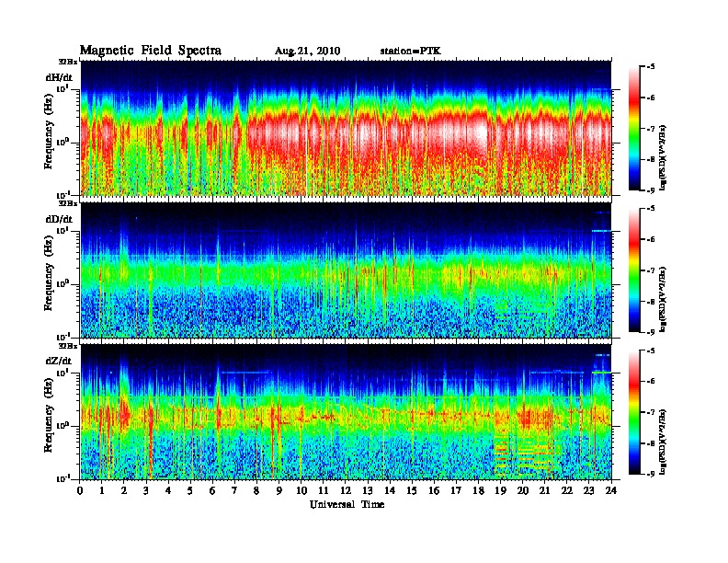Screen dimensions: 728x563
Task: Click the "-8" tick on dZ/dt color bar
Action: point(651,443)
